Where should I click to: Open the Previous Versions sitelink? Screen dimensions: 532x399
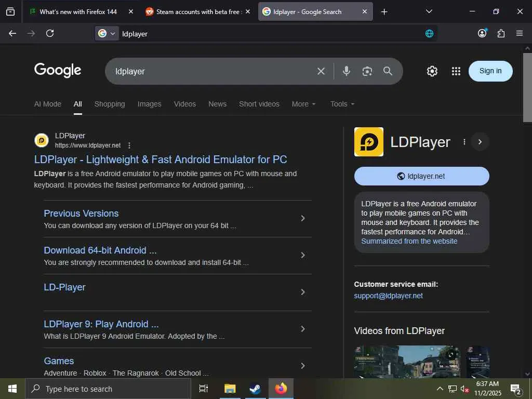pos(81,214)
